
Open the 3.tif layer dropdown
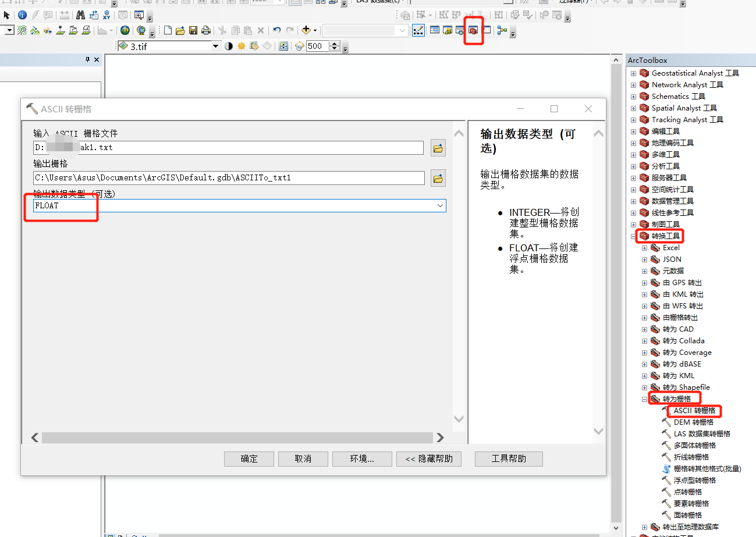coord(215,46)
